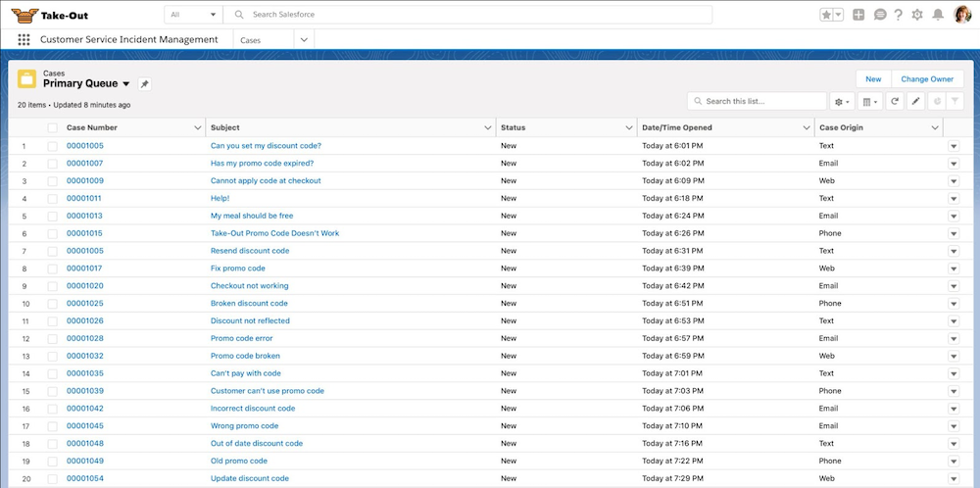
Task: Click Customer Service Incident Management app name
Action: pyautogui.click(x=129, y=39)
